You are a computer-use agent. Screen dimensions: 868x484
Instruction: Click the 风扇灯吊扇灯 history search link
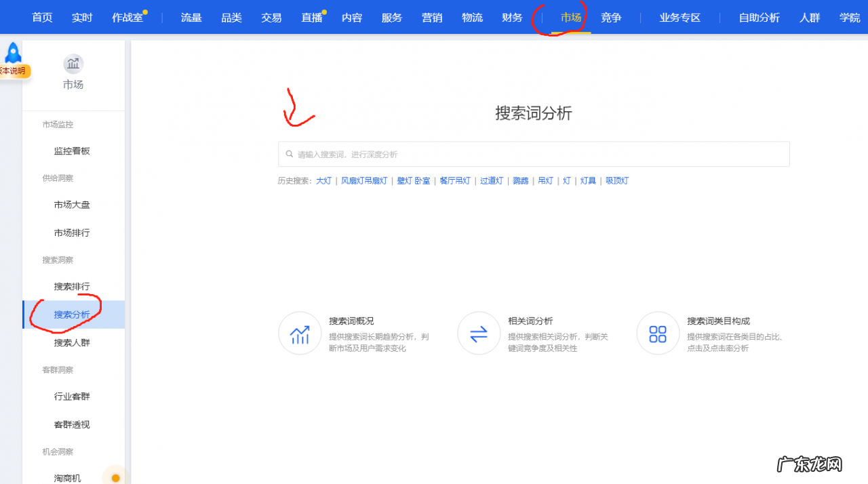[x=364, y=180]
